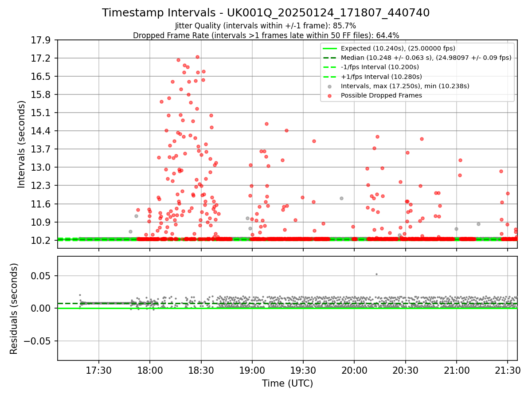The image size is (532, 399).
Task: Click the dark green dashed line sample for Median
Action: 329,58
